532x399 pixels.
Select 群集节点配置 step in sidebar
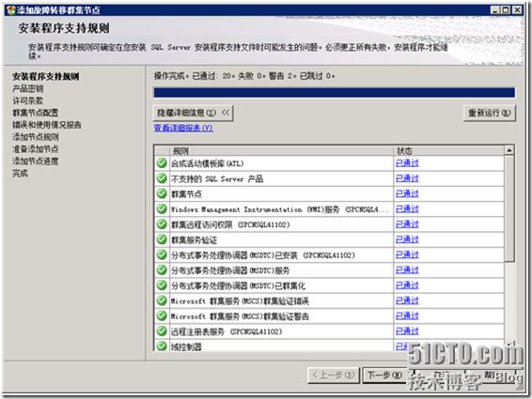point(36,113)
